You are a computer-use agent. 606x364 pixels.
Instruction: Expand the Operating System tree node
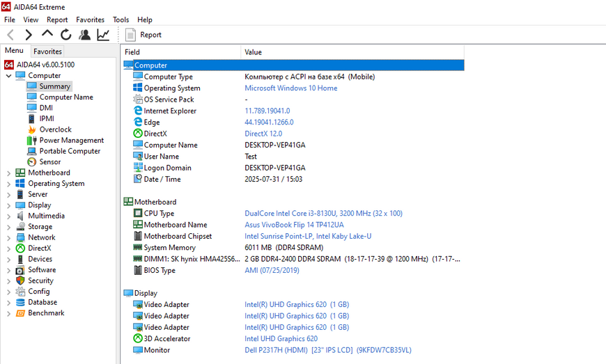pyautogui.click(x=8, y=184)
